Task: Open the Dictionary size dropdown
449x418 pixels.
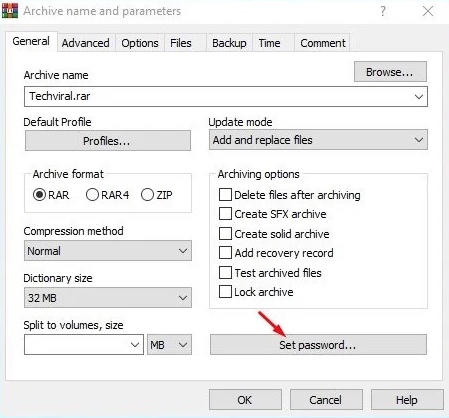Action: coord(108,298)
